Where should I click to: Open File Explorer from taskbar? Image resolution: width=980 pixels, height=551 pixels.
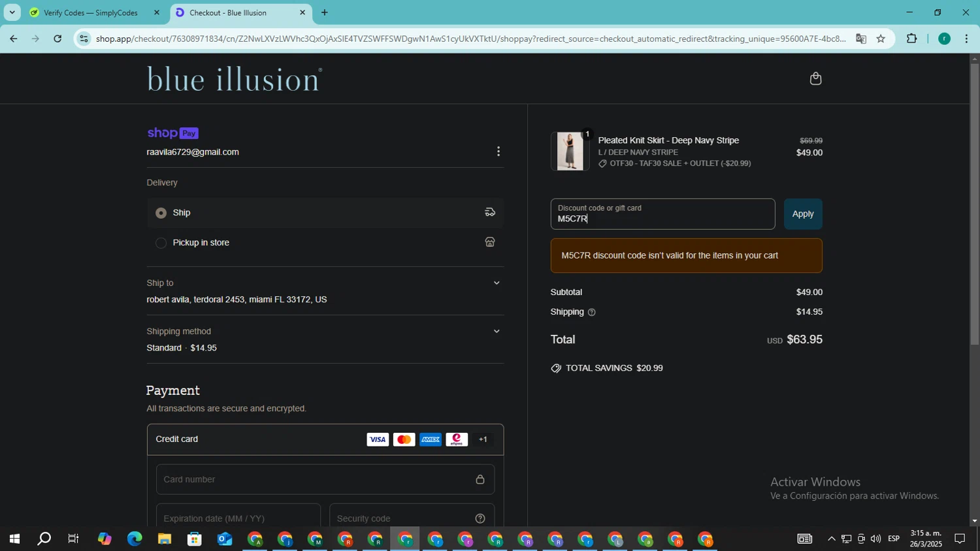pyautogui.click(x=164, y=539)
